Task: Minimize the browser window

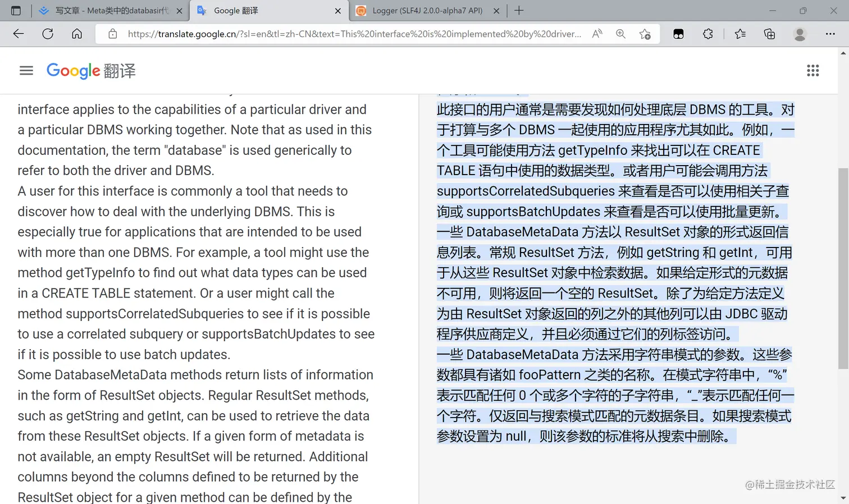Action: click(772, 11)
